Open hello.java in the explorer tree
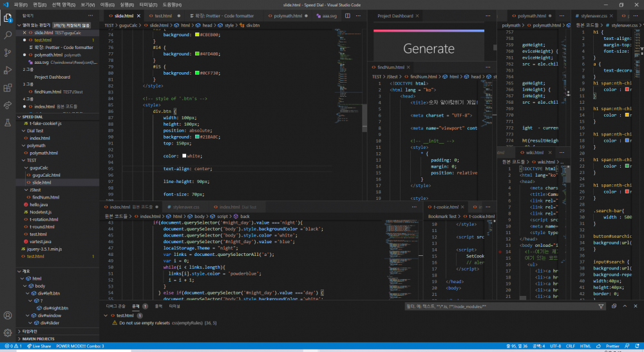Screen dimensions: 644x352 click(39, 205)
